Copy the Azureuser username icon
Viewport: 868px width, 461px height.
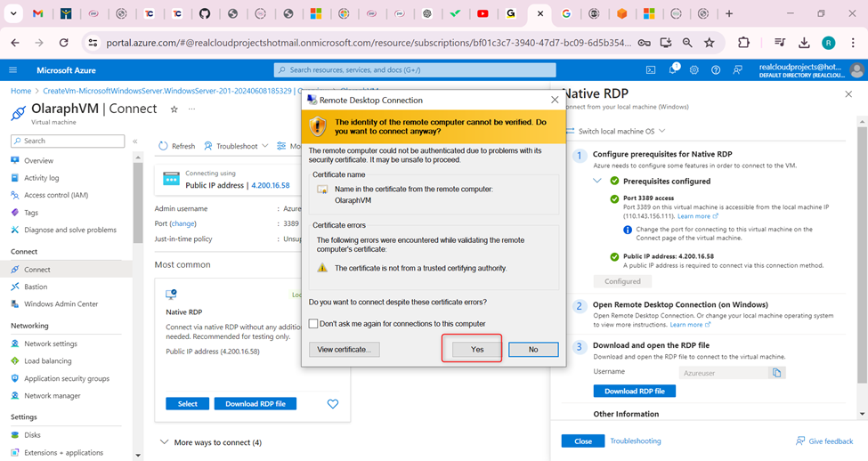coord(776,373)
